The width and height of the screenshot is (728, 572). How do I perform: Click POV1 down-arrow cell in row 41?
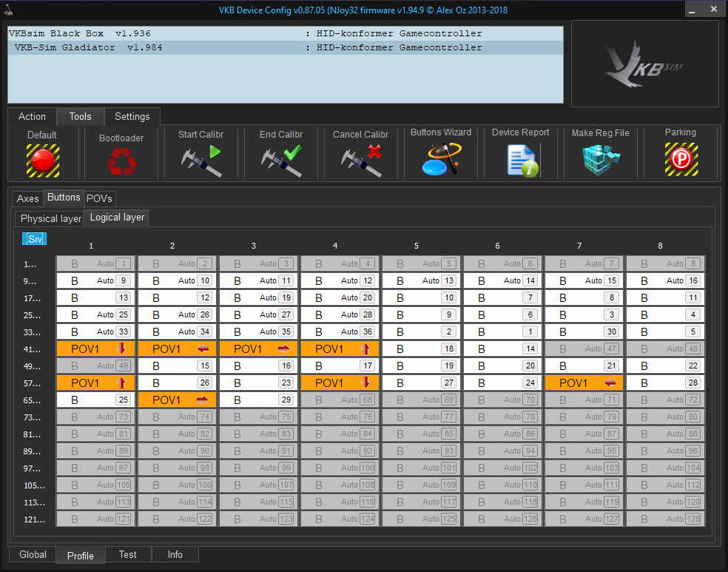(95, 349)
